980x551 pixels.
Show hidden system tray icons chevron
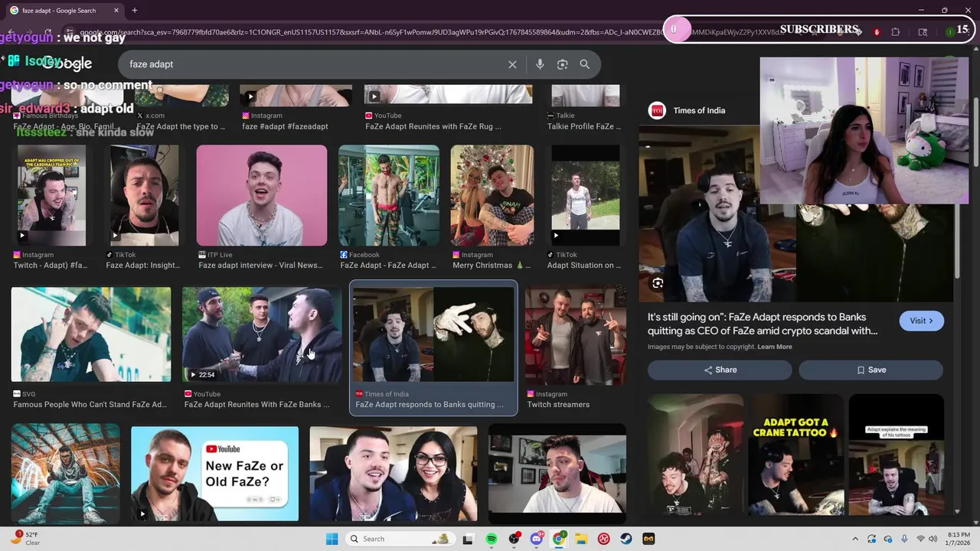[x=855, y=539]
